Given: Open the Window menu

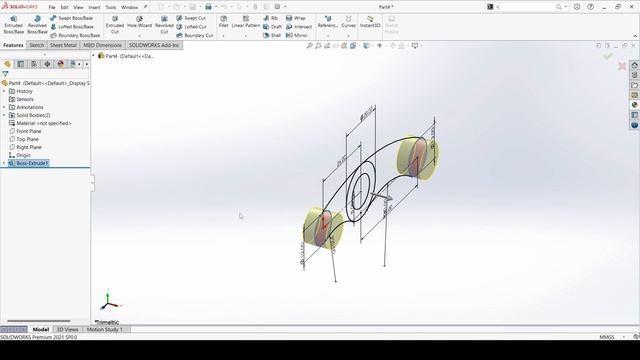Looking at the screenshot, I should (x=129, y=7).
